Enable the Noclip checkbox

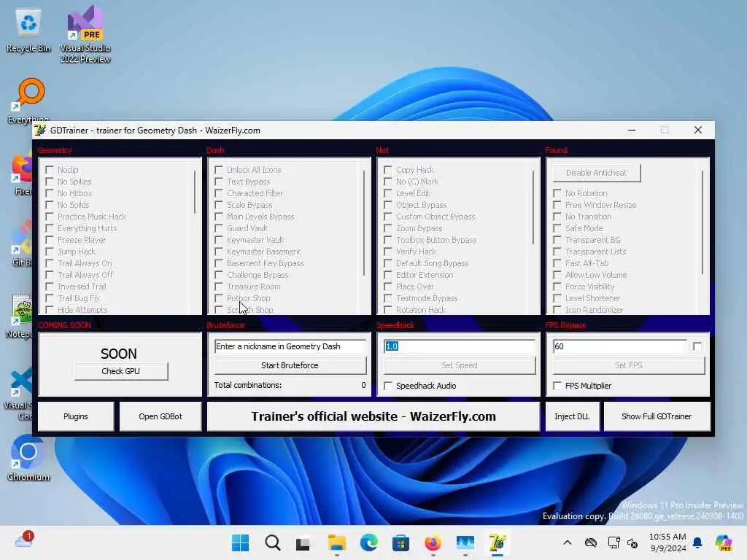pyautogui.click(x=50, y=169)
